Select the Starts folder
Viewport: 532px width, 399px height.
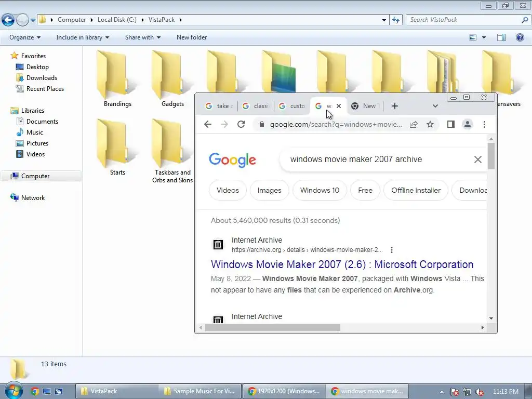coord(117,147)
